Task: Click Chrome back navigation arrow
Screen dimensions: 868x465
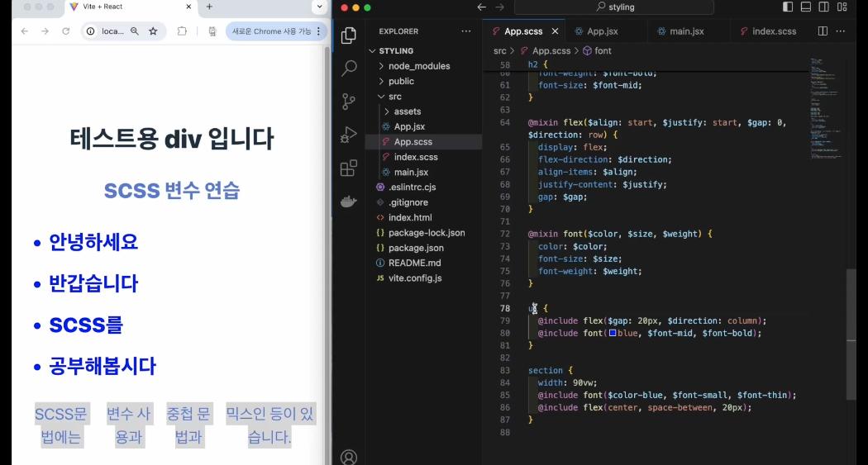Action: [24, 31]
